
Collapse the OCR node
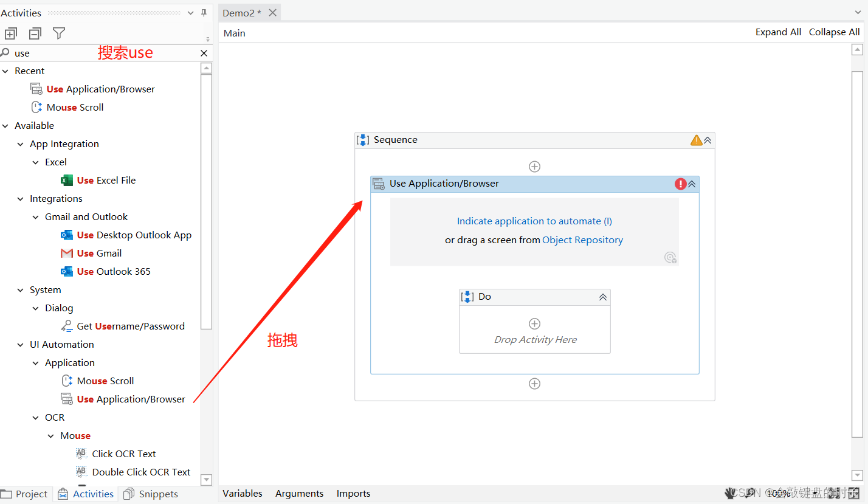pyautogui.click(x=36, y=418)
